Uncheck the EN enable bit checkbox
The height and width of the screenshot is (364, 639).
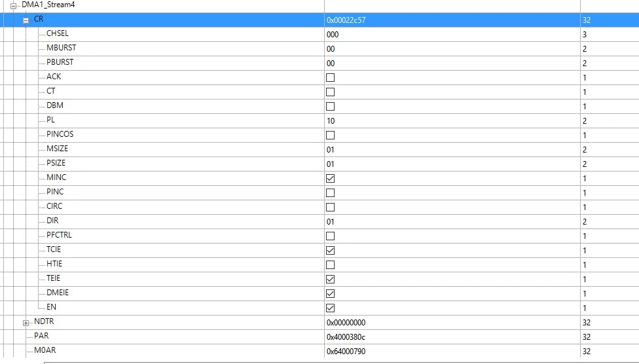(331, 308)
